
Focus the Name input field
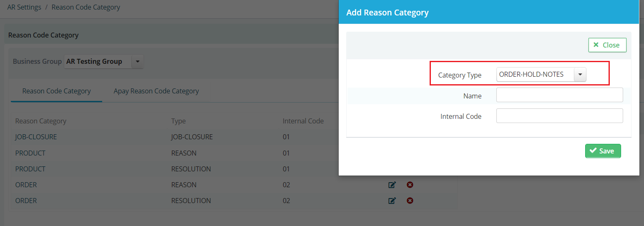click(x=560, y=95)
